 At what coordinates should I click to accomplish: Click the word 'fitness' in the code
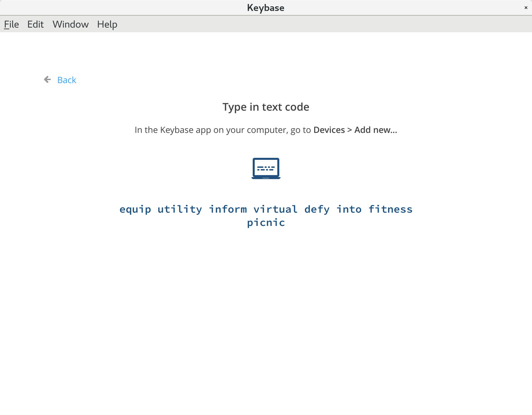[x=391, y=209]
